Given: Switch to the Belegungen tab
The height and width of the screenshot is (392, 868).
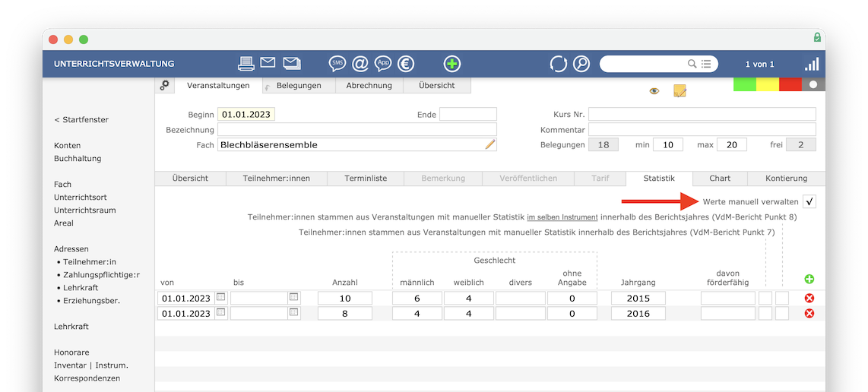Looking at the screenshot, I should coord(299,85).
